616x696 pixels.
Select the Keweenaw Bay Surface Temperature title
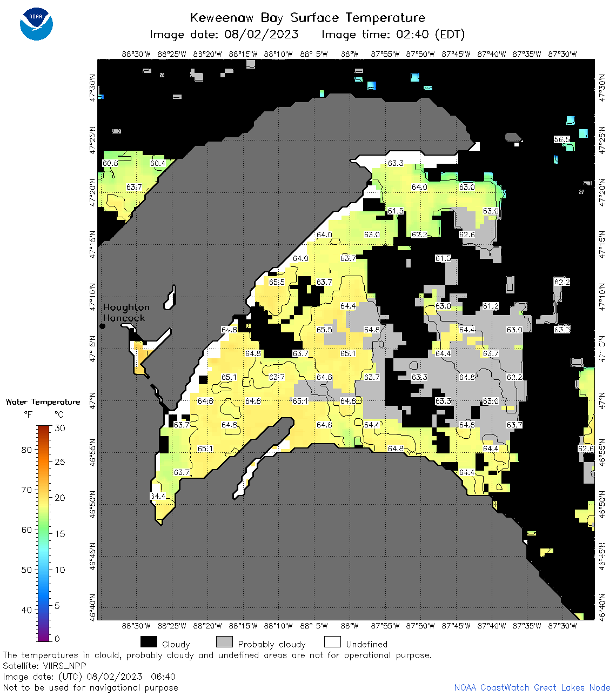(x=307, y=17)
